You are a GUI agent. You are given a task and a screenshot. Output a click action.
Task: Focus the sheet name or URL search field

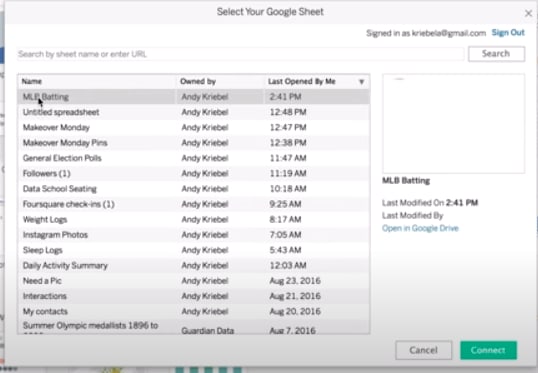pos(240,54)
